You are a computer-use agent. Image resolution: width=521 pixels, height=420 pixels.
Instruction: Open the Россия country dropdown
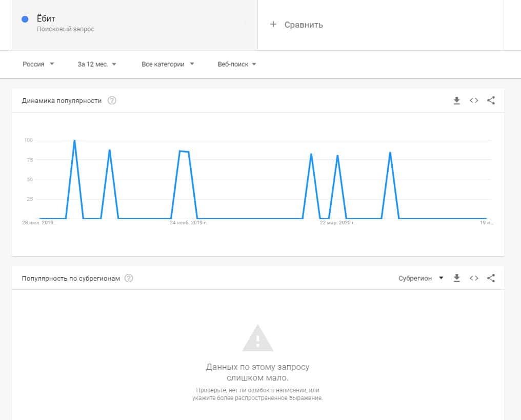coord(38,65)
